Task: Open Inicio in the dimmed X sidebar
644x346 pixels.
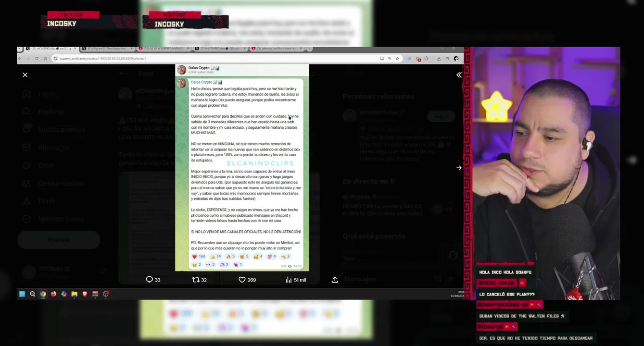Action: click(x=39, y=94)
